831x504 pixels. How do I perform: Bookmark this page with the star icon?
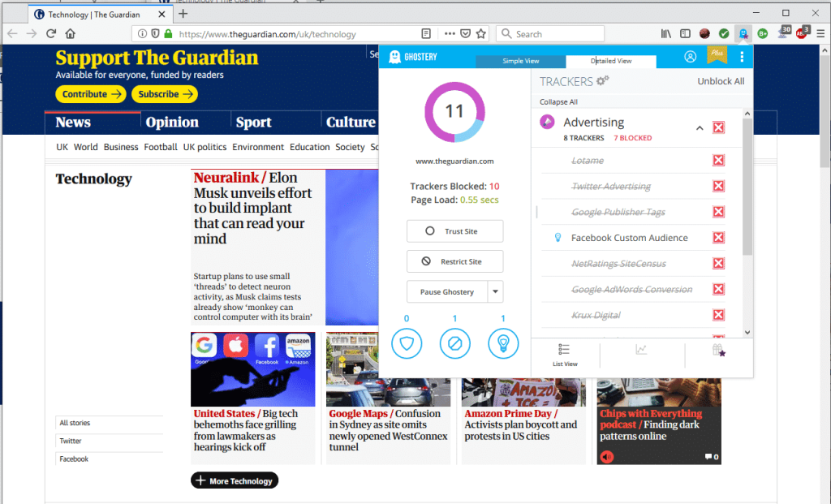(x=480, y=34)
